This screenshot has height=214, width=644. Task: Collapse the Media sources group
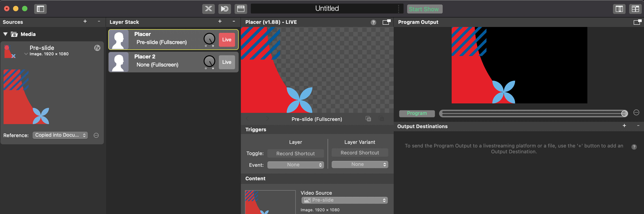pyautogui.click(x=5, y=34)
